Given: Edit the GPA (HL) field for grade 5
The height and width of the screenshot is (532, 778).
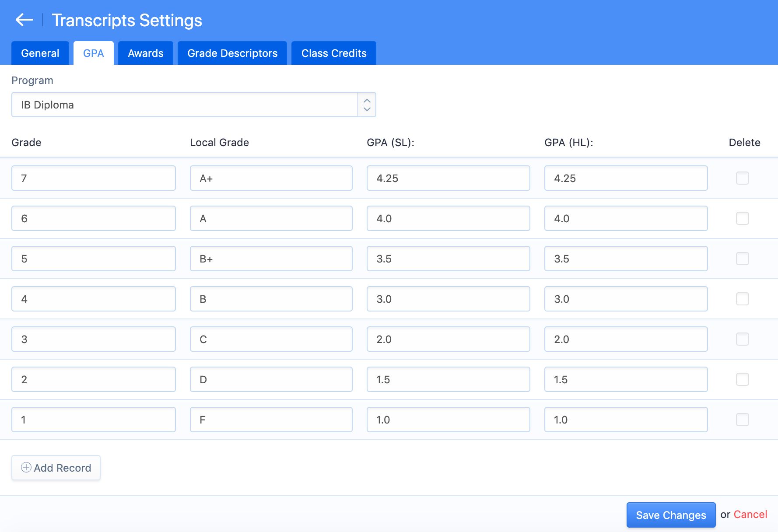Looking at the screenshot, I should pyautogui.click(x=626, y=259).
